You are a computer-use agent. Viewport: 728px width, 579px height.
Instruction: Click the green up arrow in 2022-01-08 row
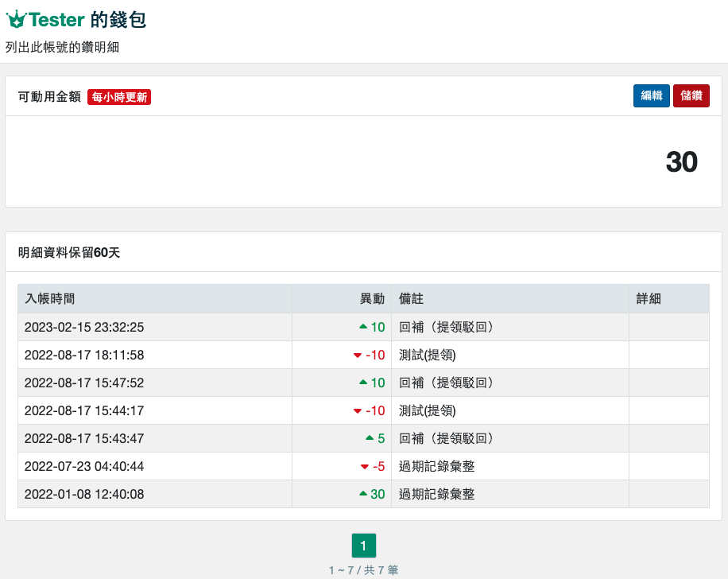tap(363, 493)
